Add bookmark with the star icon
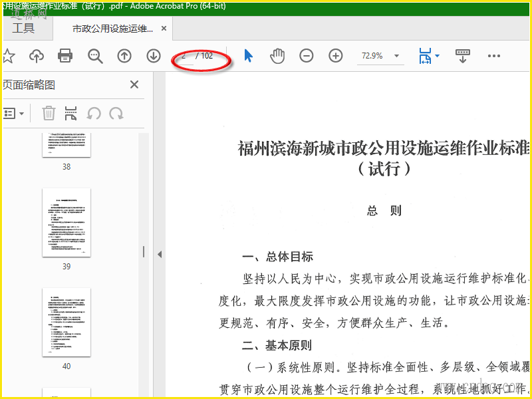 tap(8, 56)
